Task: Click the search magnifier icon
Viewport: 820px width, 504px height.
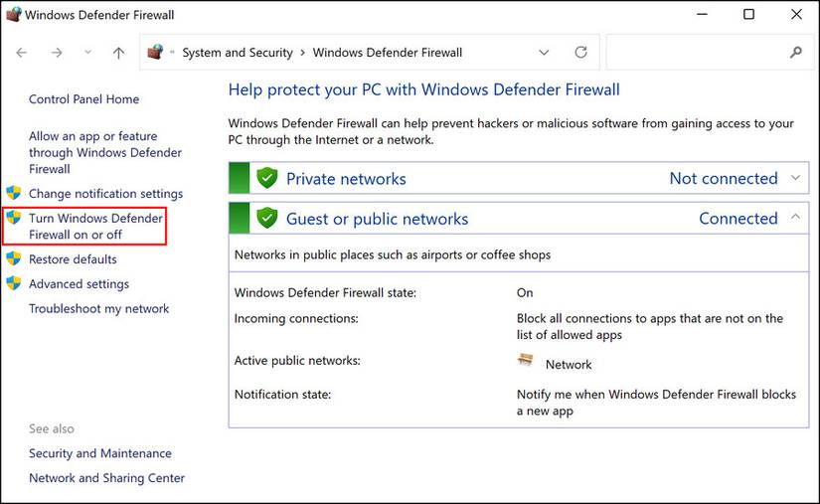Action: pyautogui.click(x=795, y=53)
